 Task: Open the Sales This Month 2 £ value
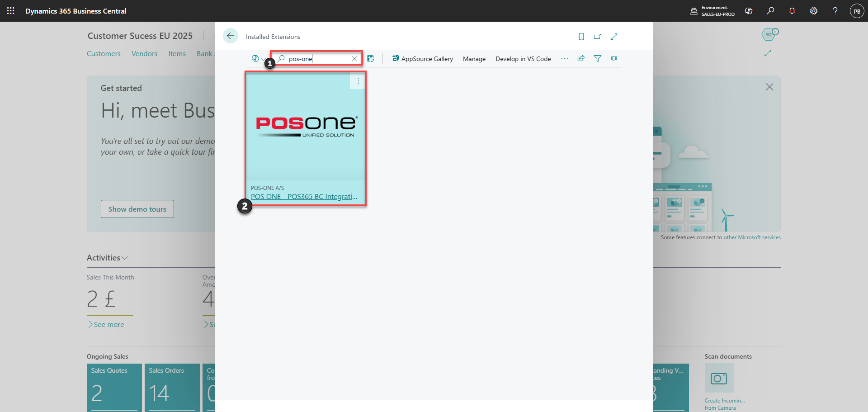pos(101,298)
